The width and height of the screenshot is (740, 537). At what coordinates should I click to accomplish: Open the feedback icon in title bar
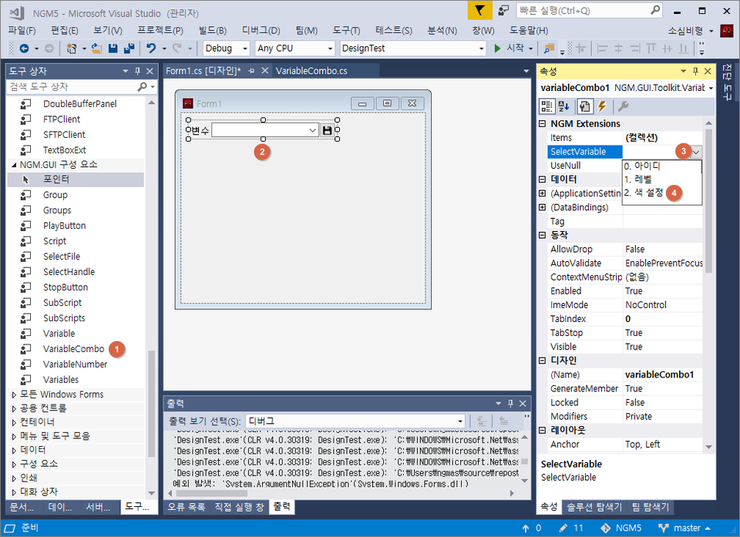pos(504,10)
